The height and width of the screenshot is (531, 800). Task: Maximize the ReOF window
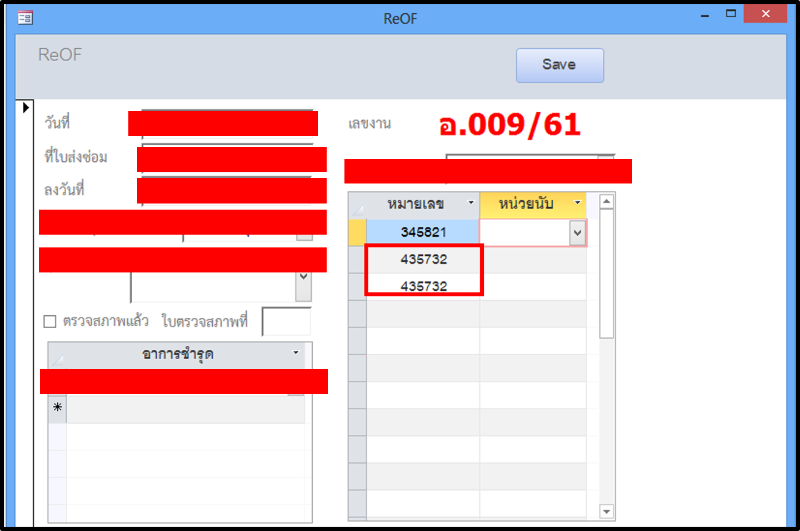(731, 14)
